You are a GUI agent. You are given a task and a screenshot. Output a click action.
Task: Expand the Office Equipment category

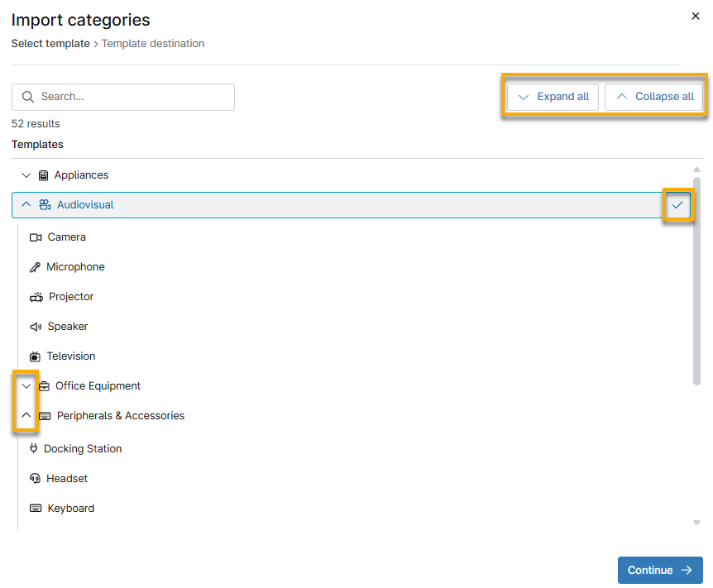click(26, 385)
